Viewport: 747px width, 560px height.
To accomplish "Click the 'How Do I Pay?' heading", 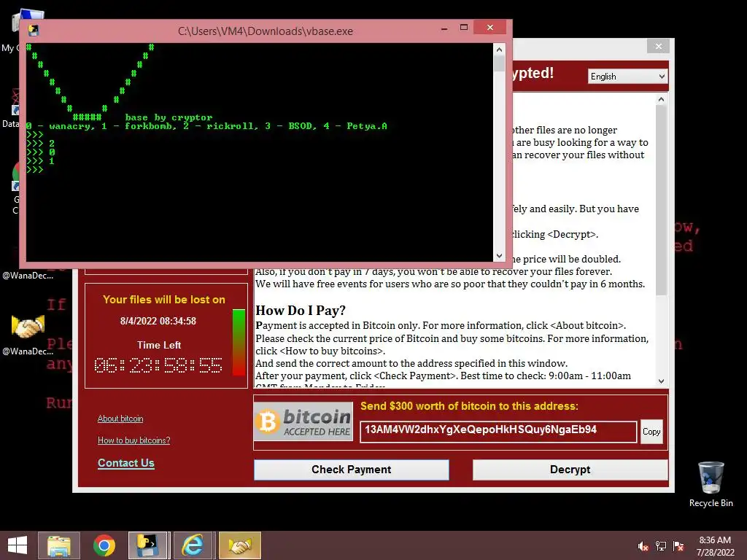I will 300,311.
